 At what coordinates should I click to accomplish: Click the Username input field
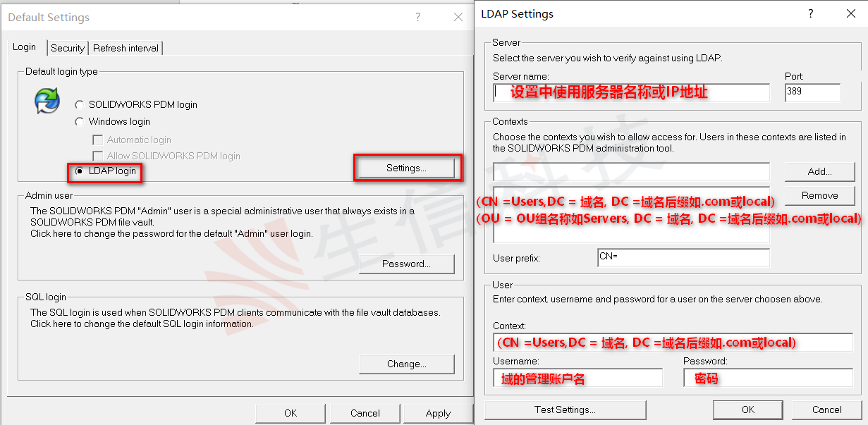tap(577, 378)
